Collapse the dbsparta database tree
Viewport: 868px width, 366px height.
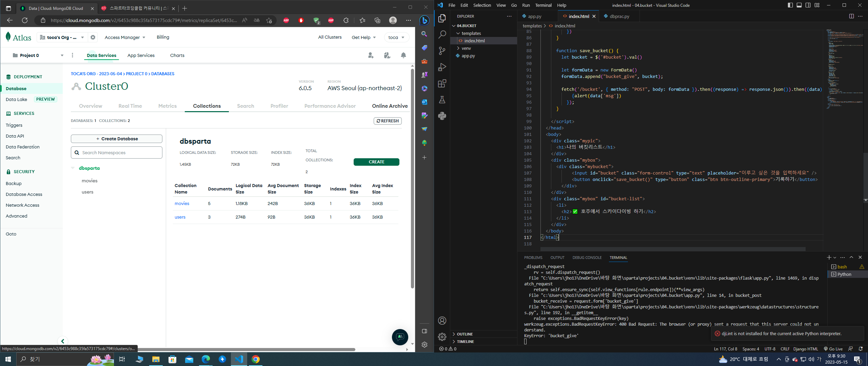[x=73, y=168]
